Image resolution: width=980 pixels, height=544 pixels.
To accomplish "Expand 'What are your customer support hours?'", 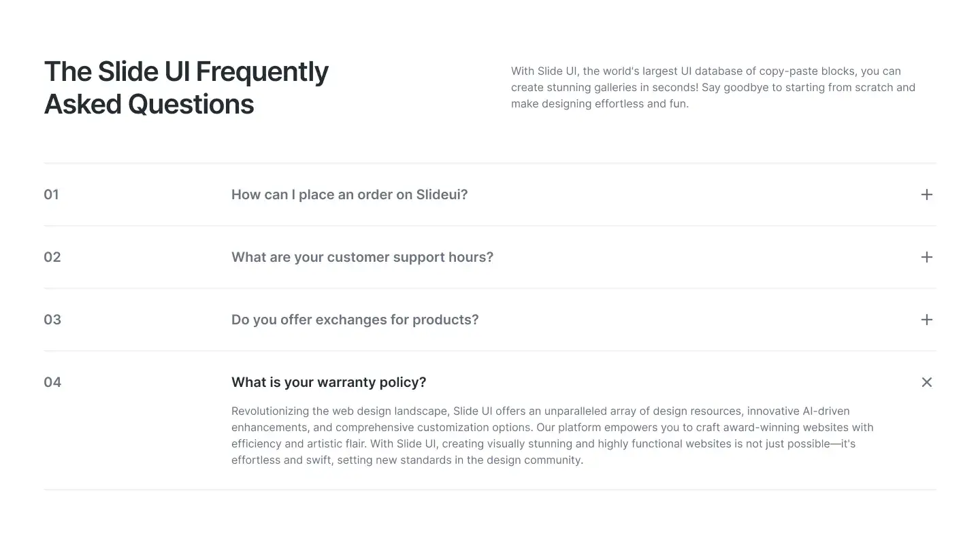I will (362, 257).
